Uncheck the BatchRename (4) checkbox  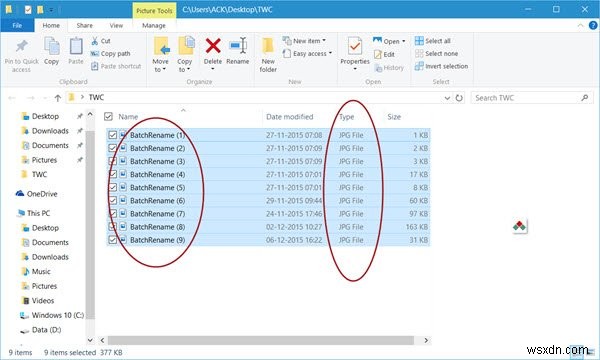112,174
